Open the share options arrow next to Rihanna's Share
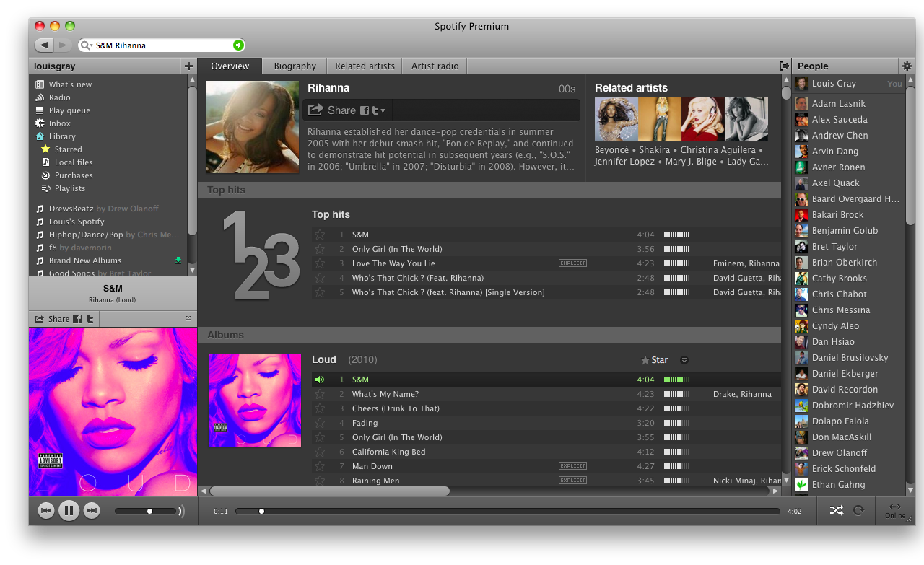Image resolution: width=924 pixels, height=565 pixels. [383, 111]
